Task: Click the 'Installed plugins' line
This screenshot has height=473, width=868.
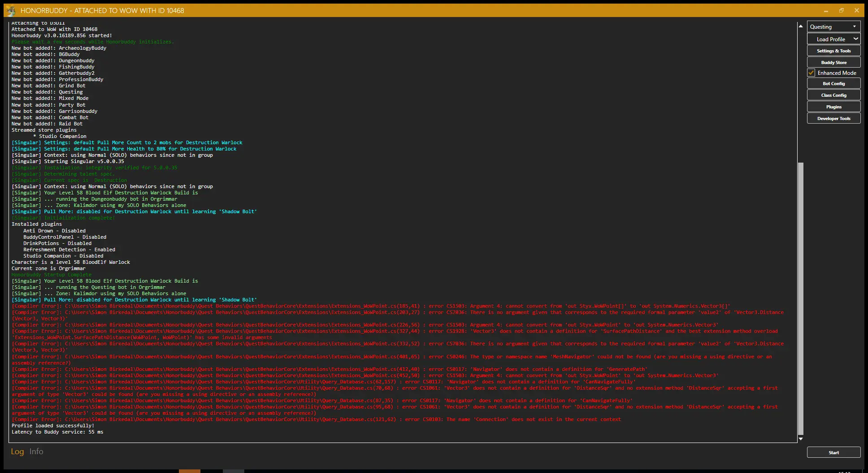Action: pos(37,224)
